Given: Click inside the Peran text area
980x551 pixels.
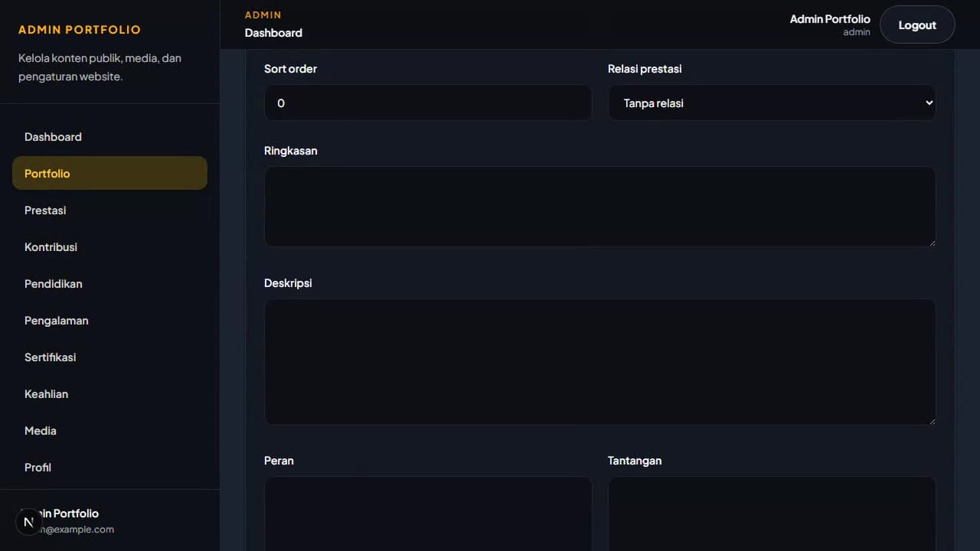Looking at the screenshot, I should point(428,514).
